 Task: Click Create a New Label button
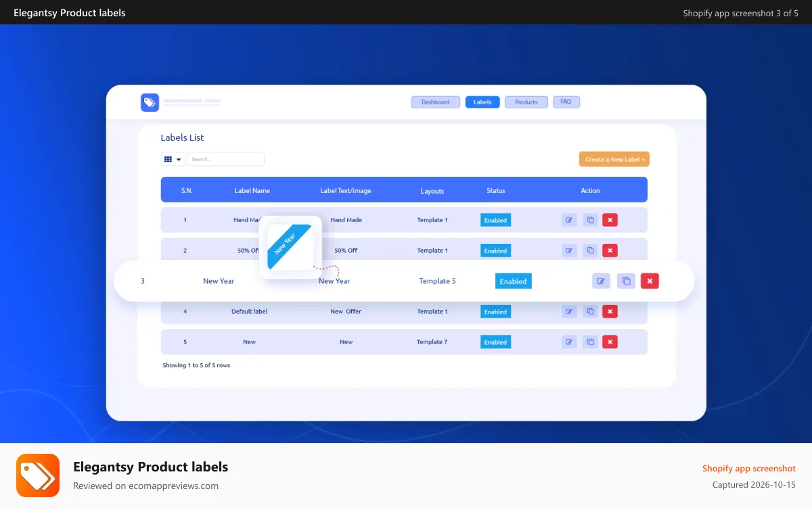pyautogui.click(x=614, y=159)
